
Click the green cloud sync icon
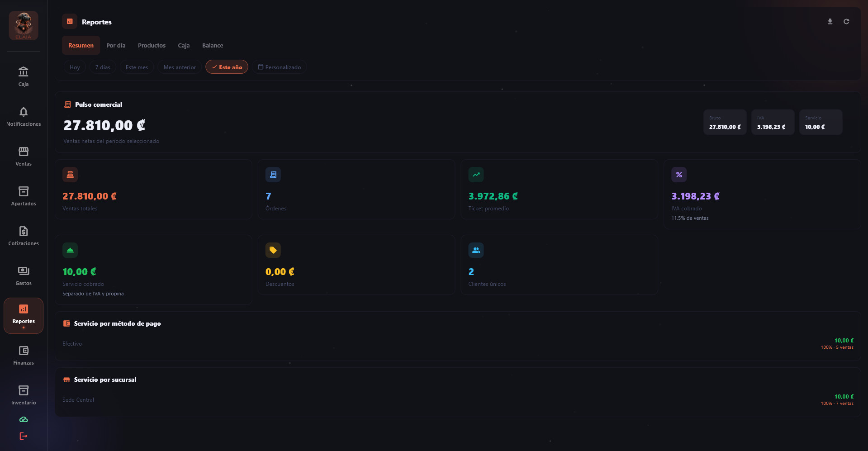24,420
